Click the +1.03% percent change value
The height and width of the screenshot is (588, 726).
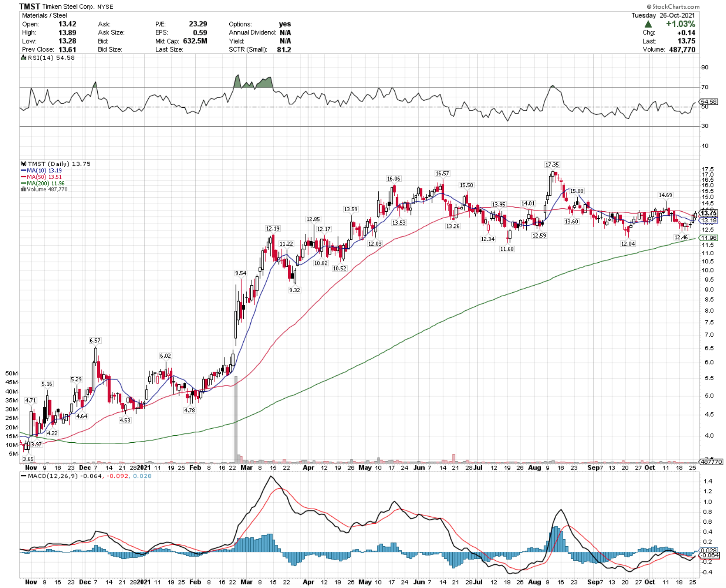(680, 24)
